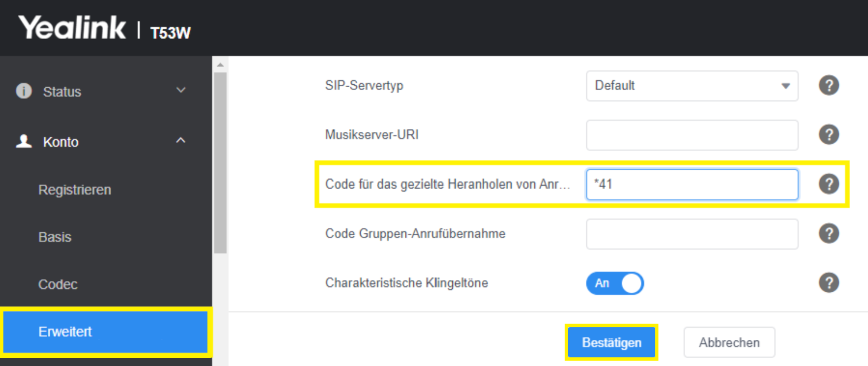Open the Registrieren menu item
Viewport: 868px width, 366px height.
click(75, 190)
